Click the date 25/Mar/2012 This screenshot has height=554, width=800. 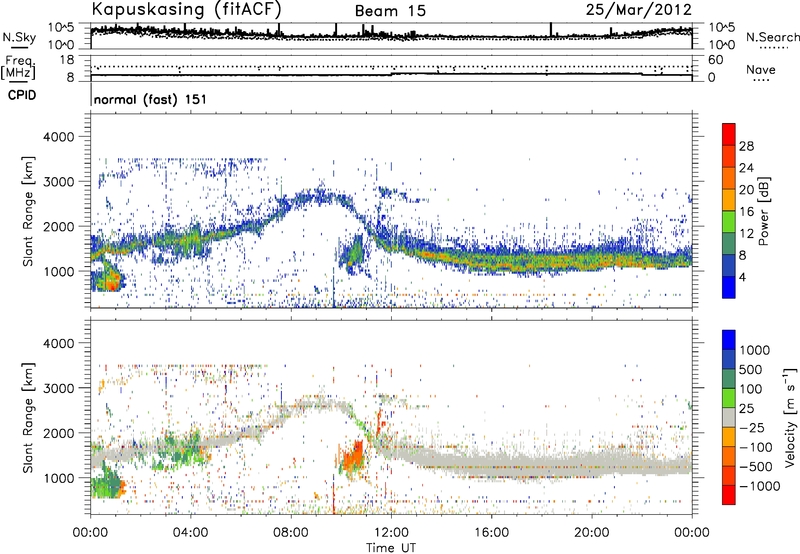pyautogui.click(x=639, y=9)
